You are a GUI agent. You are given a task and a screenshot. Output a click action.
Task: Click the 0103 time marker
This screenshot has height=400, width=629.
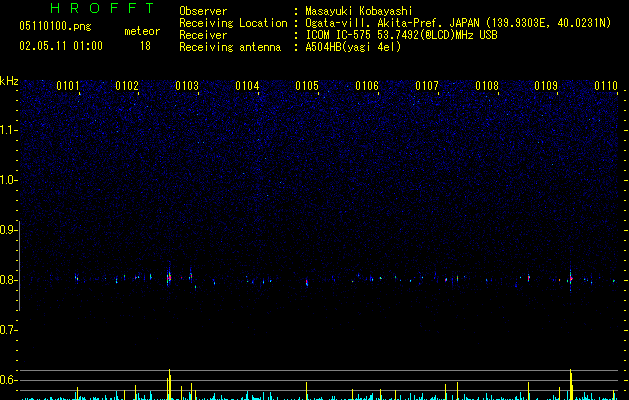tap(187, 86)
